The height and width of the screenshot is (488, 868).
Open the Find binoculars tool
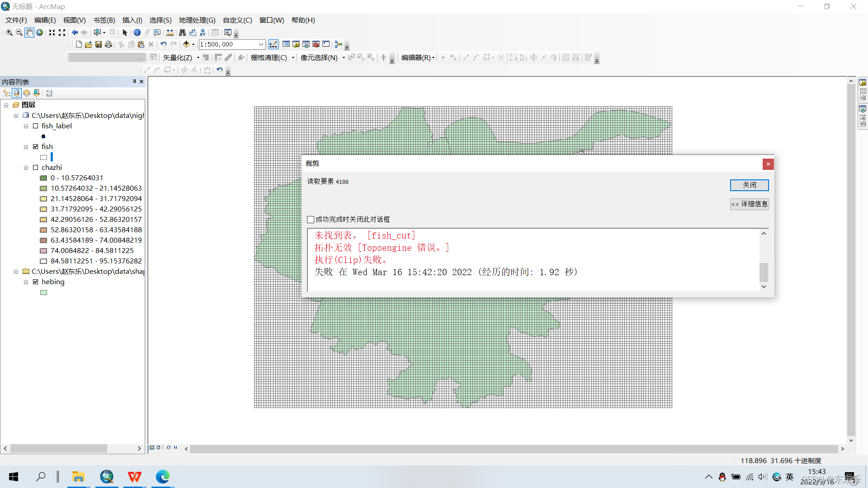182,33
